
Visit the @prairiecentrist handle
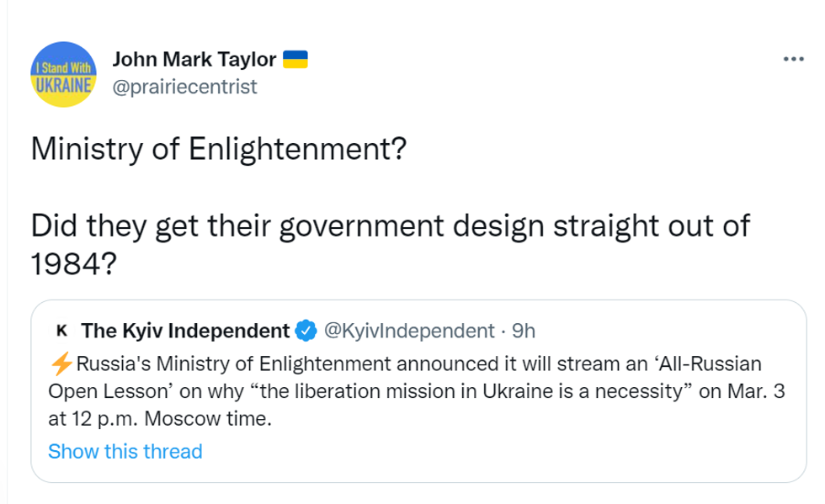(184, 87)
